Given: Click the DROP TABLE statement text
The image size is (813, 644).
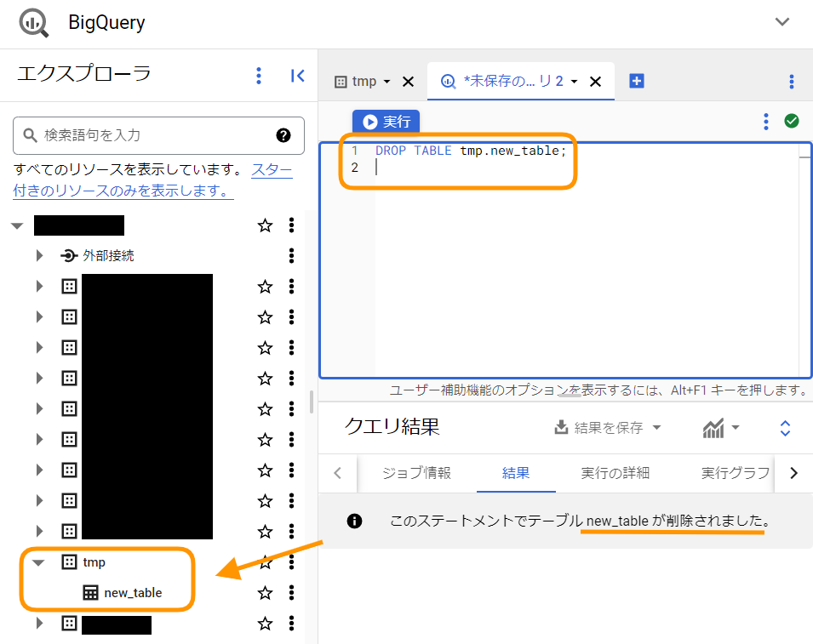Looking at the screenshot, I should 470,151.
